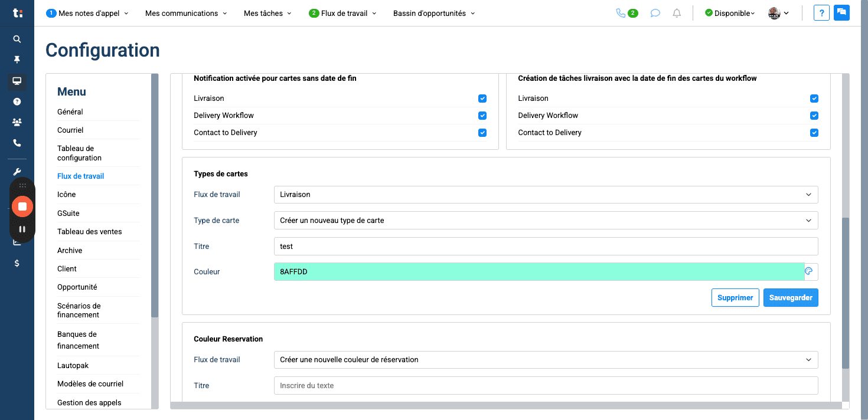Open Tableau de configuration menu item

(x=79, y=153)
